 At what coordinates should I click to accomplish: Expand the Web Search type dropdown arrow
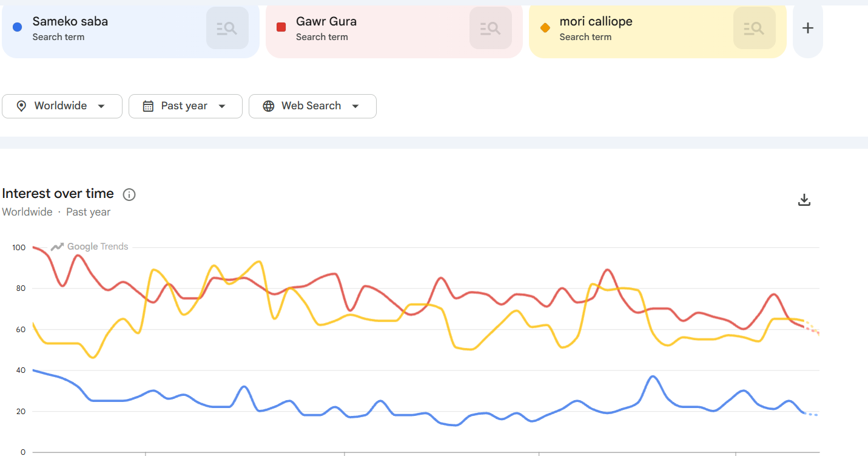click(x=355, y=106)
